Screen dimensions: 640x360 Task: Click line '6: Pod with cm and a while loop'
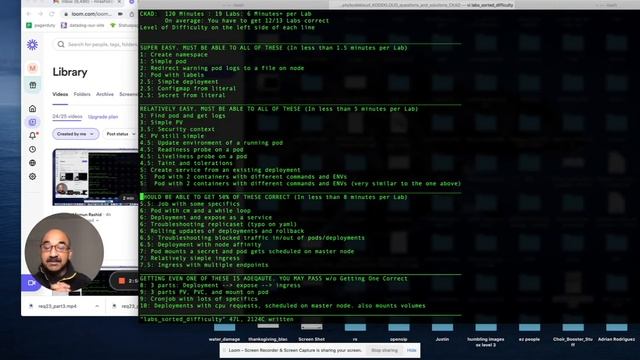pyautogui.click(x=195, y=211)
